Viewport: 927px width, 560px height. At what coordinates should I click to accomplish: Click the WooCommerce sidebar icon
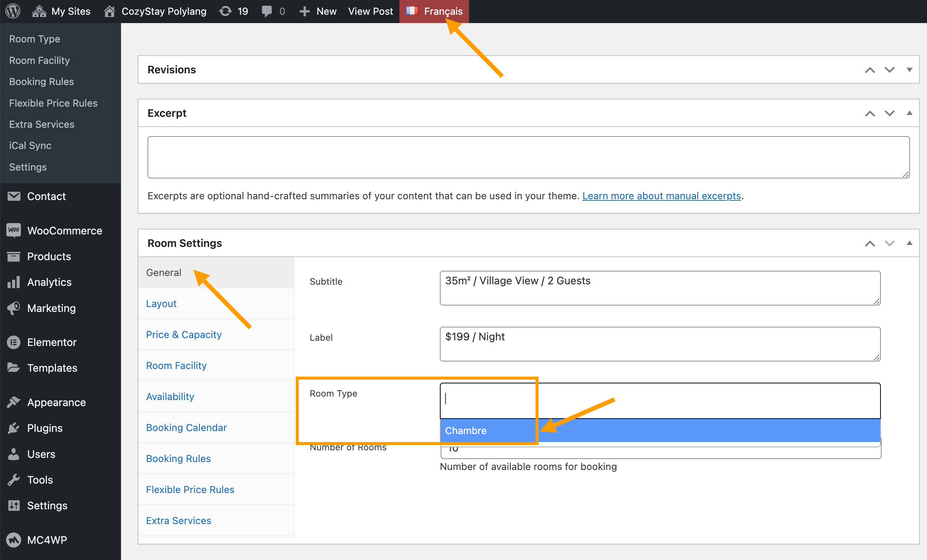pyautogui.click(x=14, y=230)
